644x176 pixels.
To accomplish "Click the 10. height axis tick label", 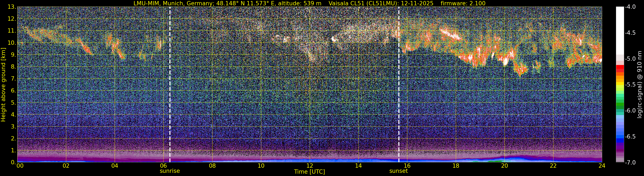I will click(x=12, y=43).
